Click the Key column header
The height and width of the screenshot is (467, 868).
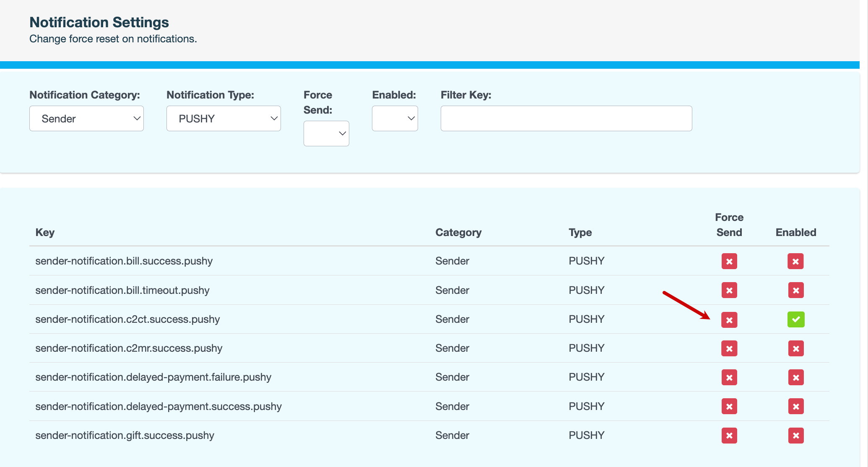coord(45,232)
